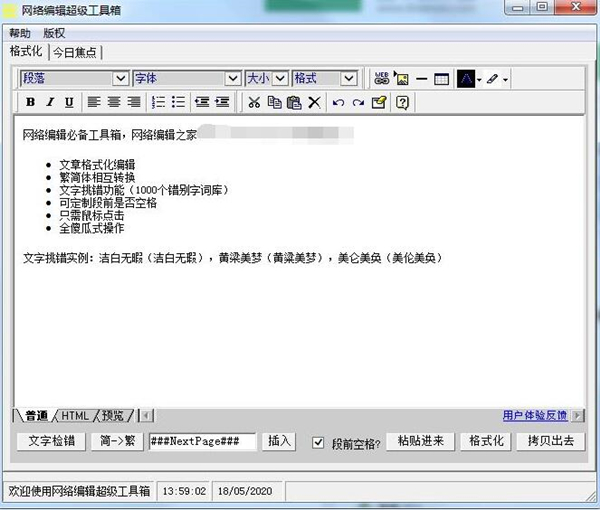Toggle bold formatting in editor toolbar
The image size is (600, 510).
[30, 102]
